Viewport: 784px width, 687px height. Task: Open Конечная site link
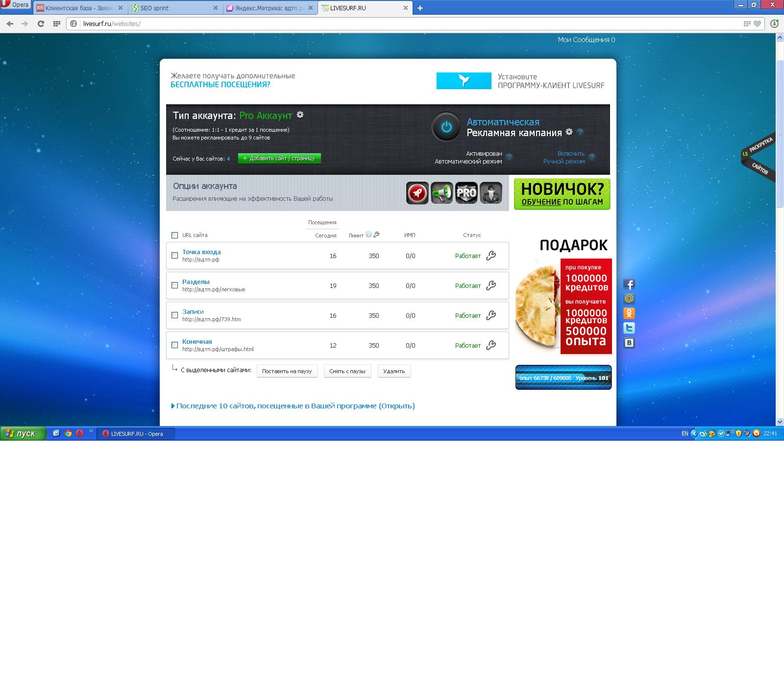pyautogui.click(x=197, y=341)
